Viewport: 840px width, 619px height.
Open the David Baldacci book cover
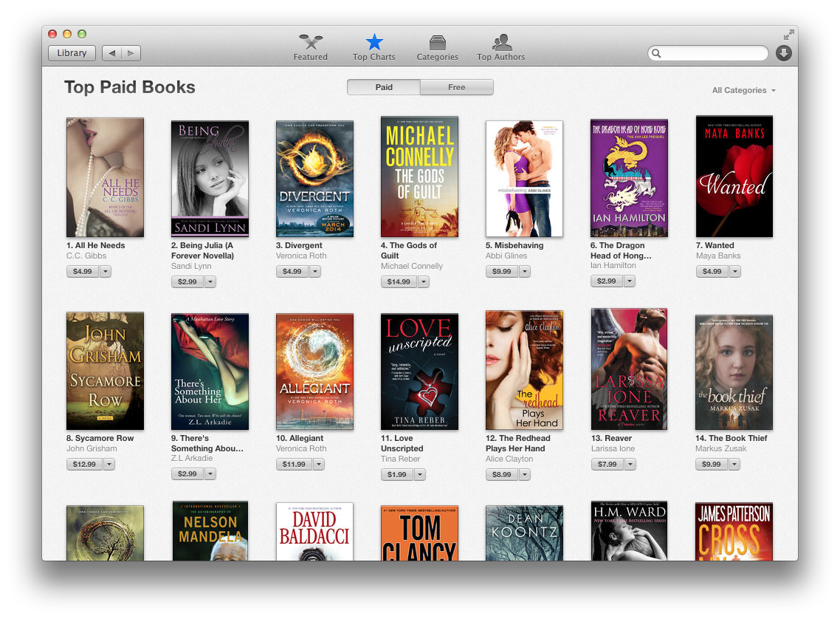[x=314, y=532]
